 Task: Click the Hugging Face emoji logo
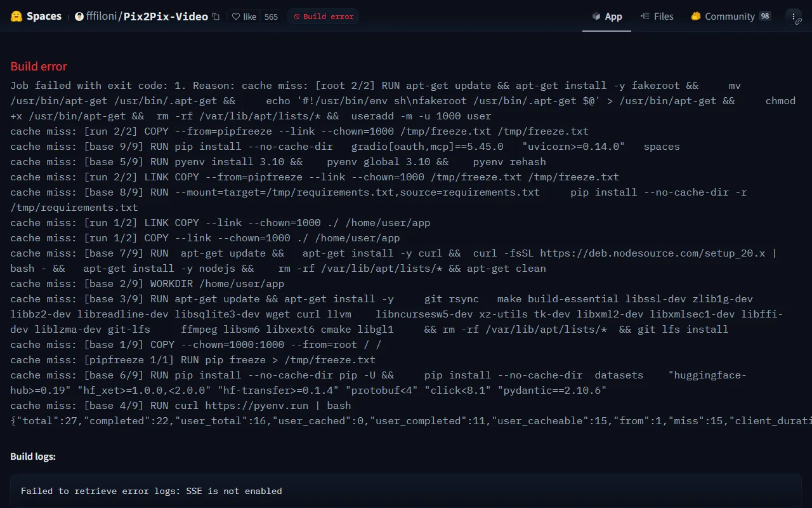pyautogui.click(x=16, y=17)
